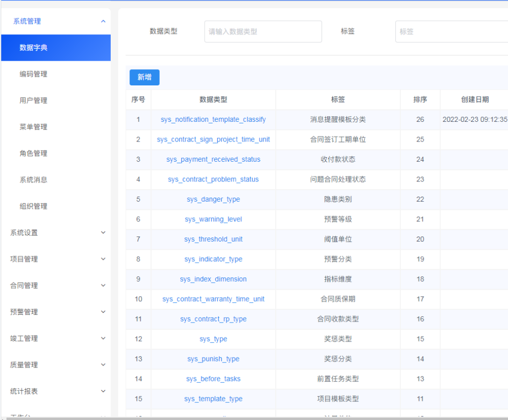The image size is (508, 420).
Task: Select the 收付款状态 label cell
Action: coord(338,159)
